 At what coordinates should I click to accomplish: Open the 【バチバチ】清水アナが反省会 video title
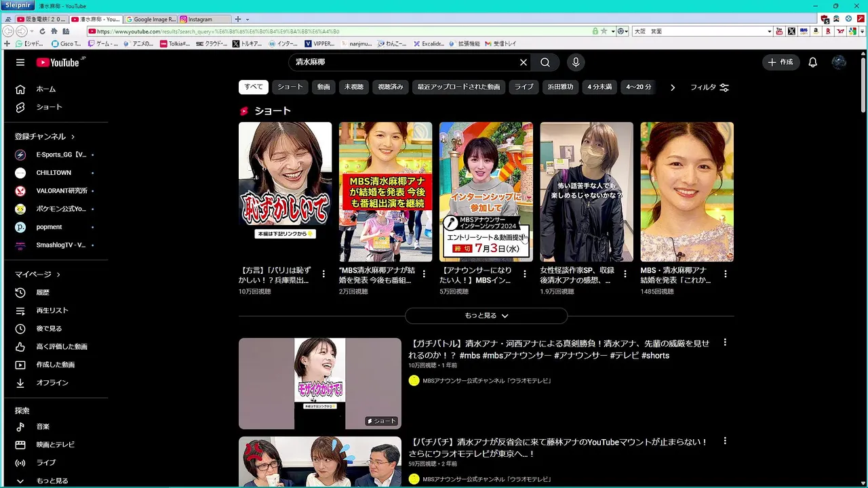tap(557, 448)
